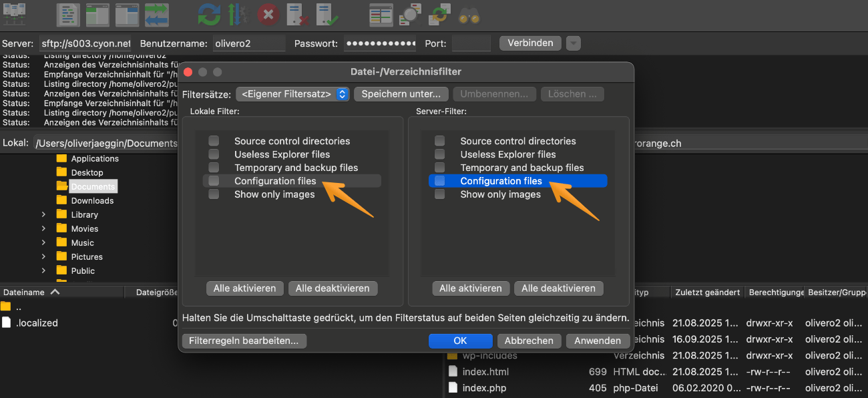Toggle filename filters magnifier icon
868x398 pixels.
[x=409, y=15]
